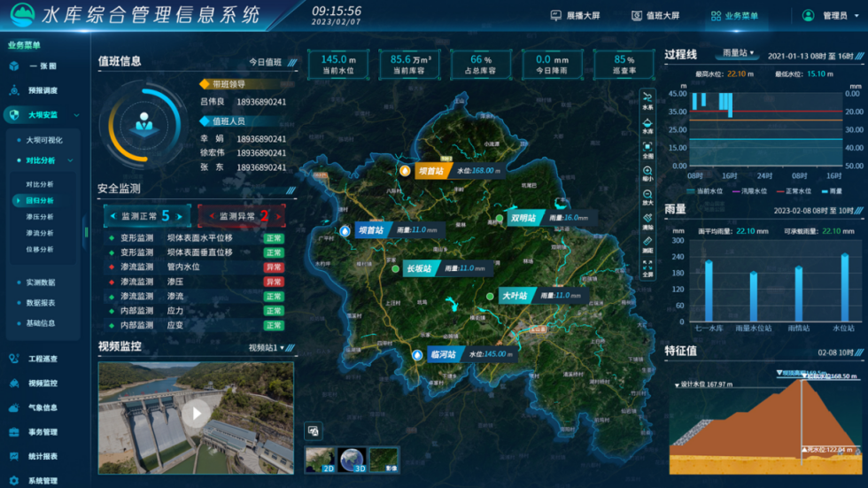Switch map to 影像 satellite imagery

(x=384, y=458)
